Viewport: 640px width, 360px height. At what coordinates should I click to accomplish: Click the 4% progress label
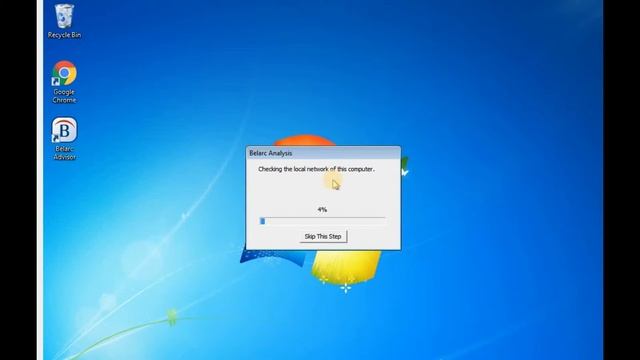tap(322, 209)
